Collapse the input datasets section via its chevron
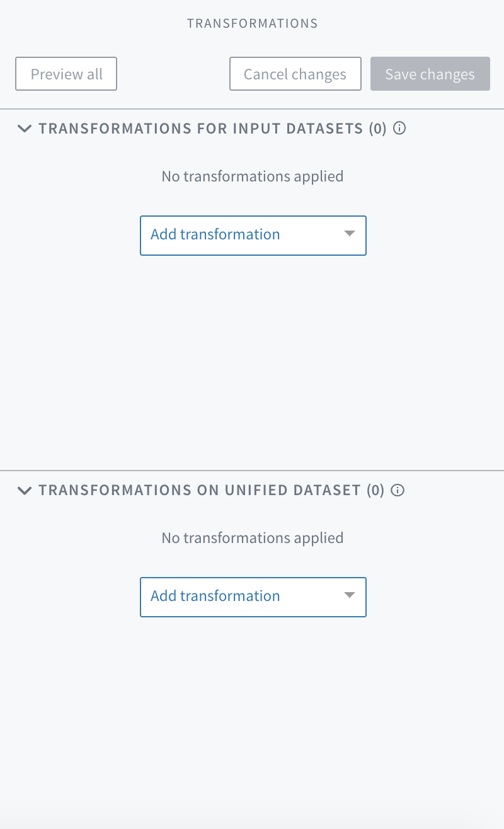The image size is (504, 829). coord(25,129)
